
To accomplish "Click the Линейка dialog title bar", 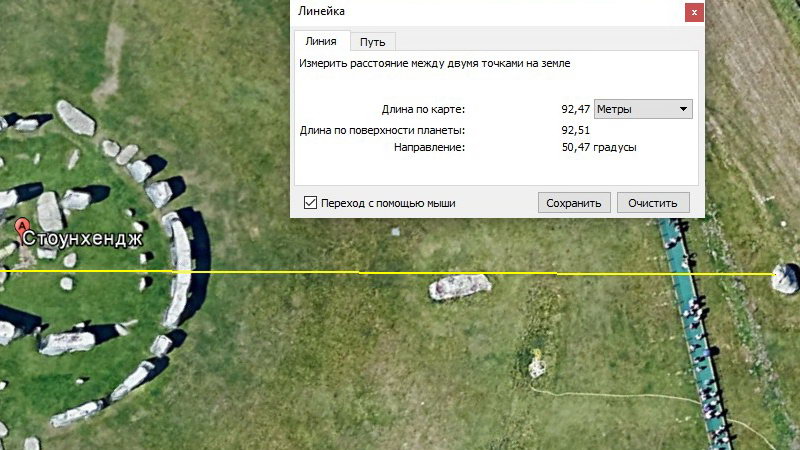I will (480, 12).
